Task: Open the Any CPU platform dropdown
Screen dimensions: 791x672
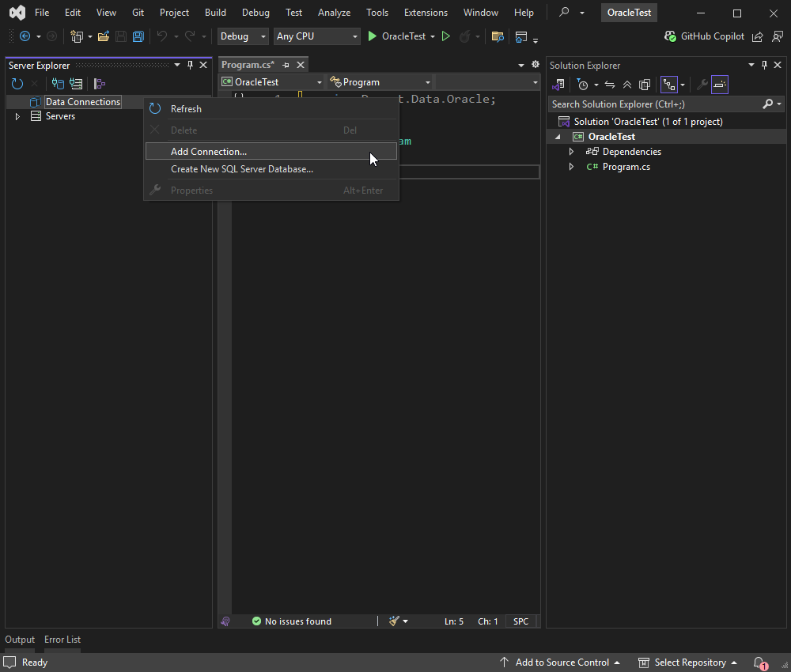Action: click(316, 36)
